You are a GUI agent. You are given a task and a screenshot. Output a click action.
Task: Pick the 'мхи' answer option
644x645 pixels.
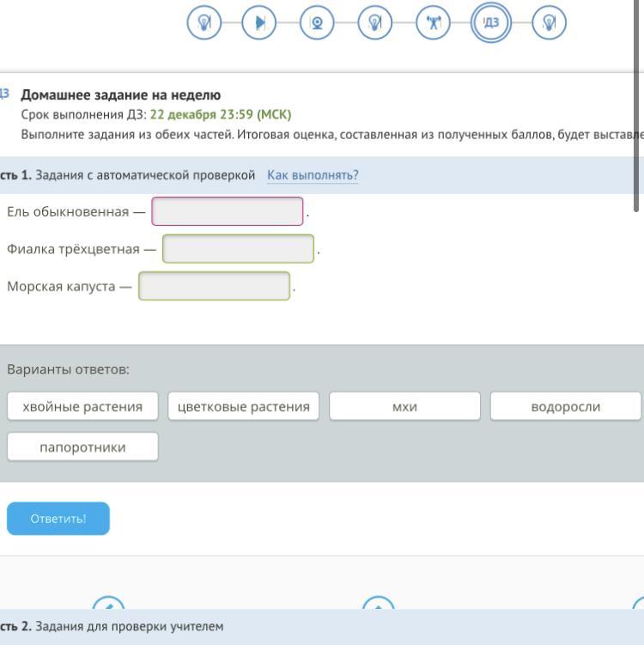coord(404,406)
